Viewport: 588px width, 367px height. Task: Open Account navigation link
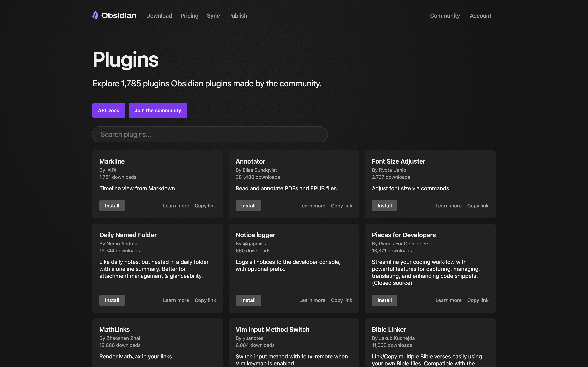[481, 15]
